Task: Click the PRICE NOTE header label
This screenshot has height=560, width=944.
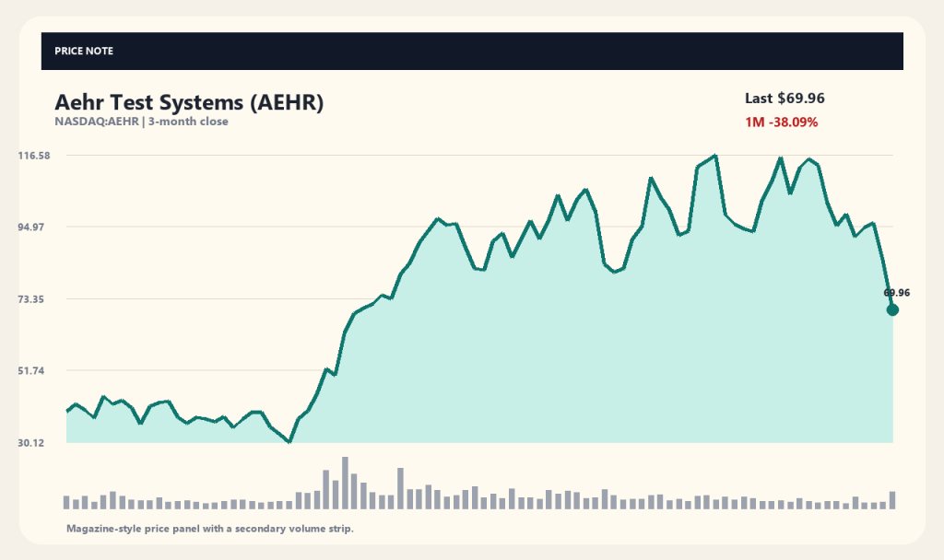Action: pos(84,52)
